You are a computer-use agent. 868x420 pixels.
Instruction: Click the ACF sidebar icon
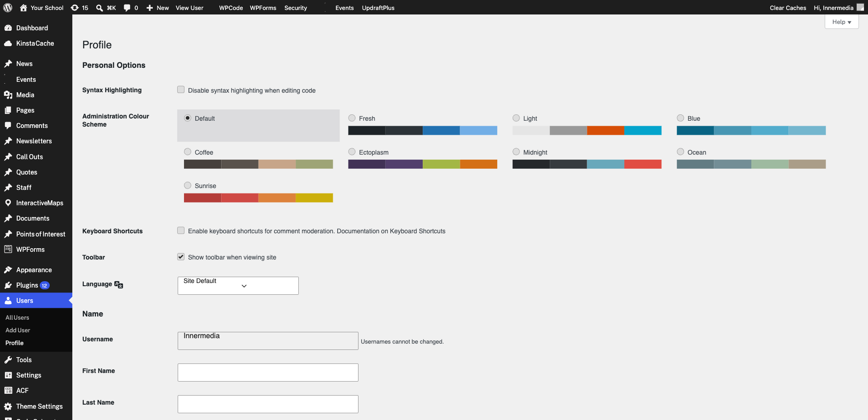pyautogui.click(x=8, y=391)
